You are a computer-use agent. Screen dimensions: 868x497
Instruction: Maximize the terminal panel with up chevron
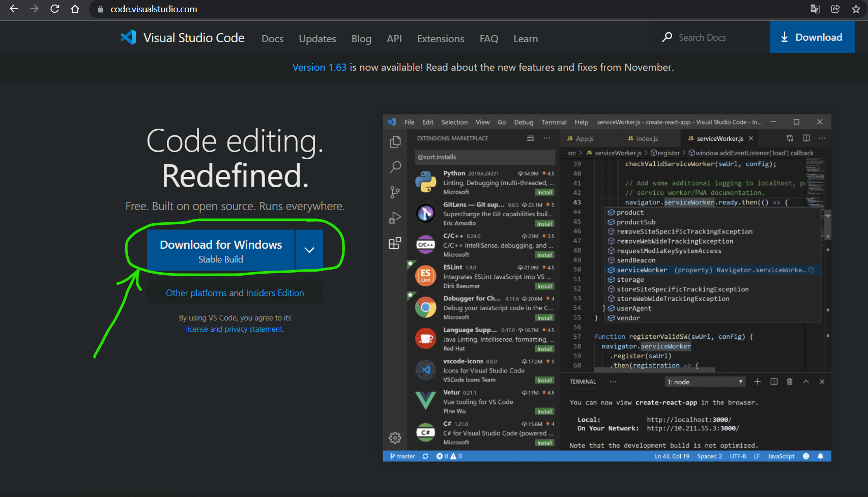[806, 382]
